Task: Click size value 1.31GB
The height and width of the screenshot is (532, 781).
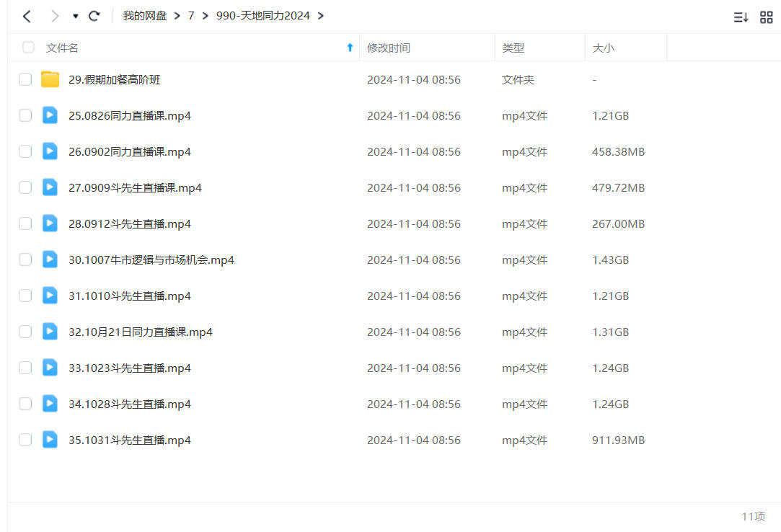Action: click(610, 332)
